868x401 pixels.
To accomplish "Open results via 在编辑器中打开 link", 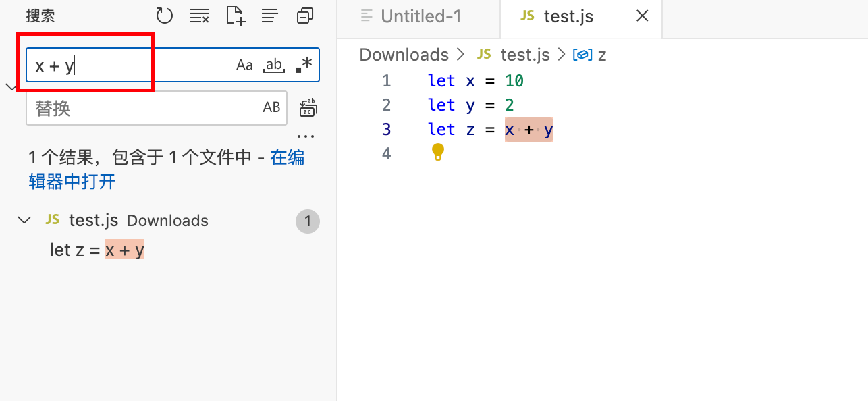I will point(166,169).
